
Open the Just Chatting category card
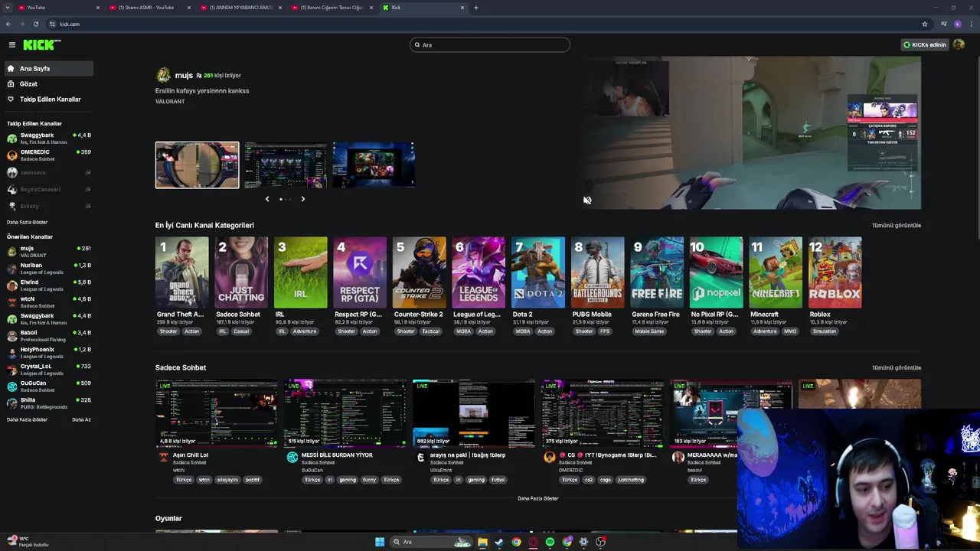[241, 272]
